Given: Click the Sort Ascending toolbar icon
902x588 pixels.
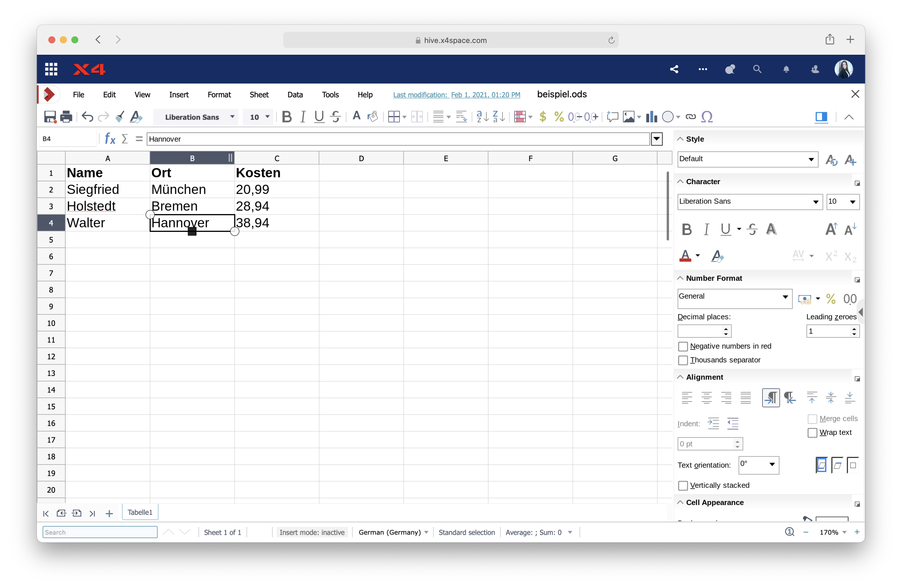Looking at the screenshot, I should 482,117.
